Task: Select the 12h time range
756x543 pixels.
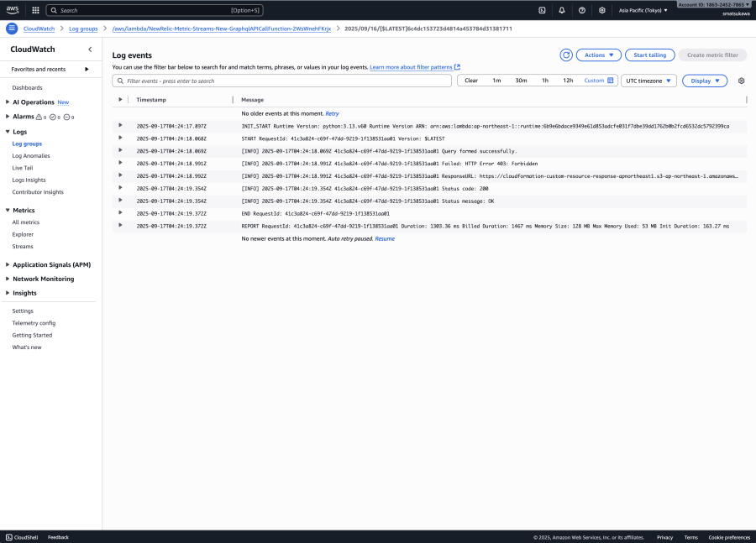Action: coord(568,81)
